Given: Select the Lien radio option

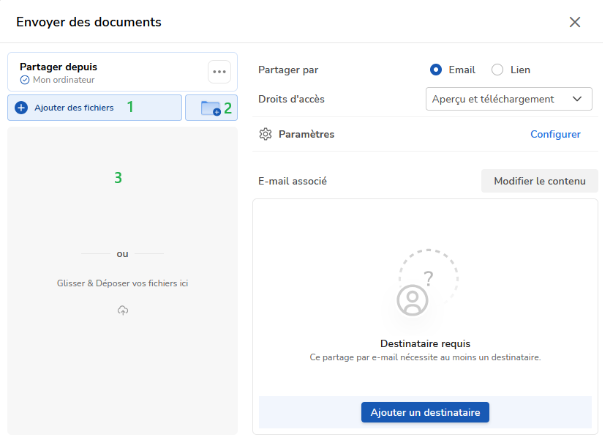Looking at the screenshot, I should pyautogui.click(x=497, y=70).
